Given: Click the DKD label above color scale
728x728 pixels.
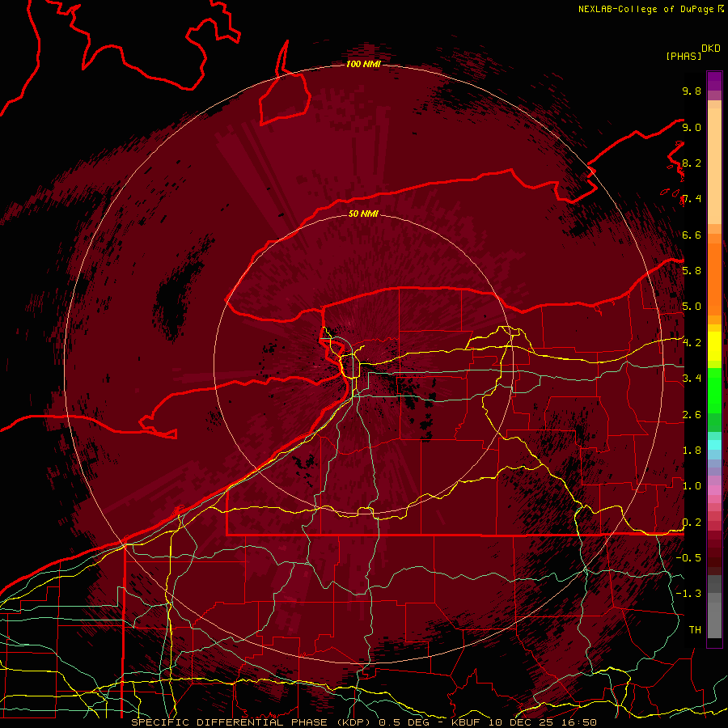Looking at the screenshot, I should (x=711, y=49).
